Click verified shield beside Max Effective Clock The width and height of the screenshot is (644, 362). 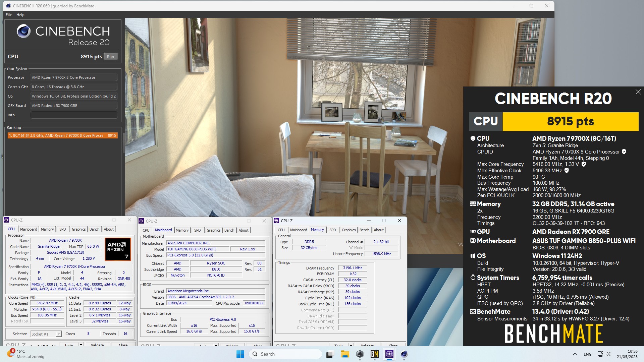(x=567, y=171)
